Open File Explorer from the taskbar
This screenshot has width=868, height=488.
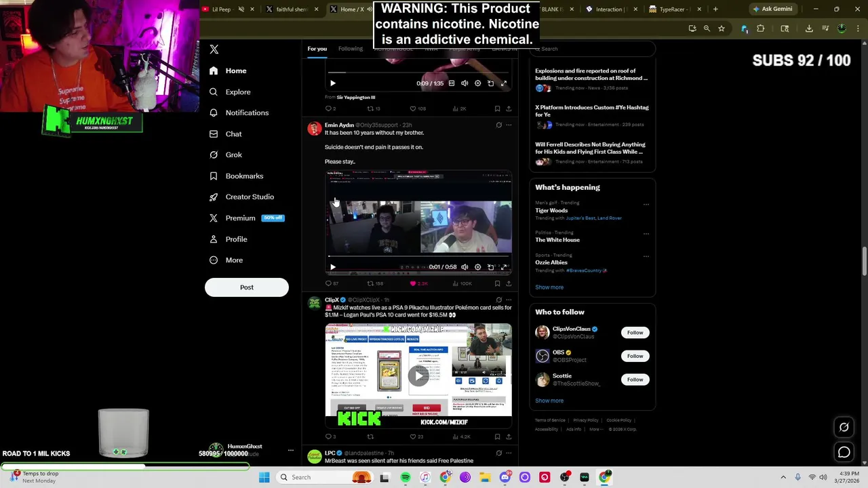485,477
